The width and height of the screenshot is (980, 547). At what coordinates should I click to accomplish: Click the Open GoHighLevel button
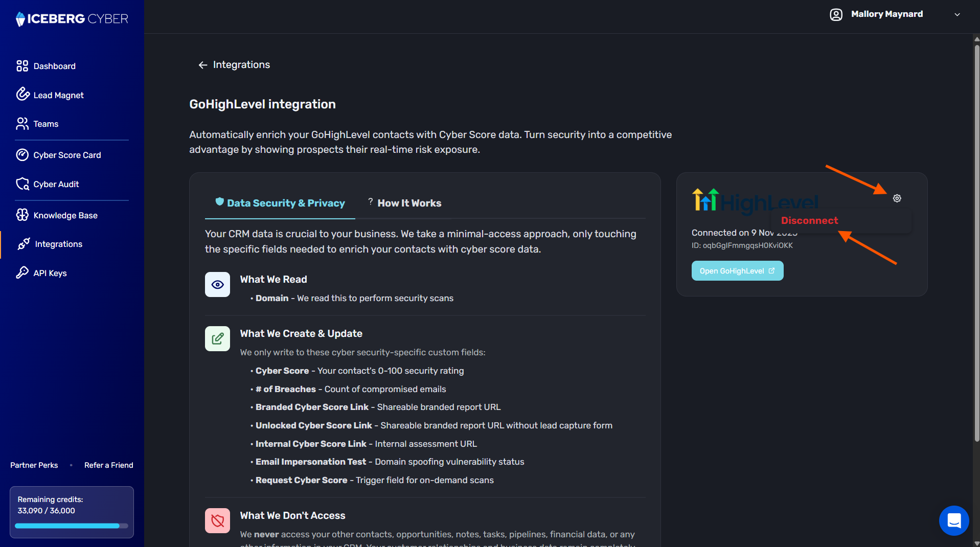(737, 271)
